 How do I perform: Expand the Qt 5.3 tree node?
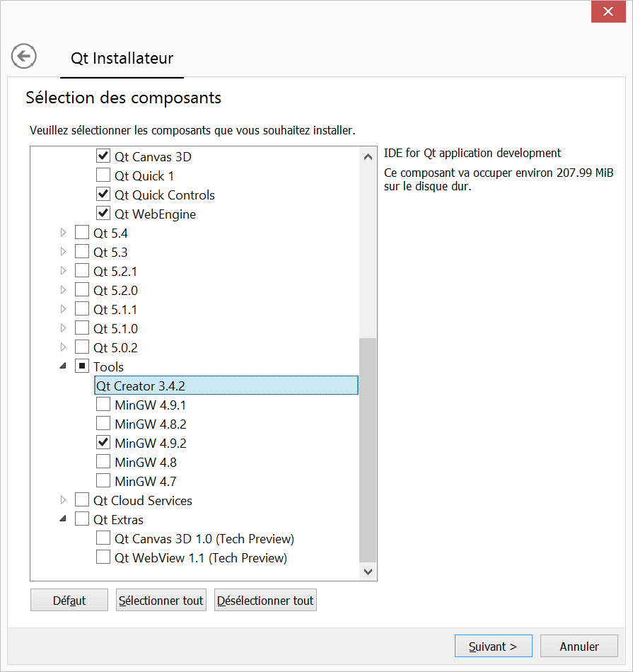point(64,252)
